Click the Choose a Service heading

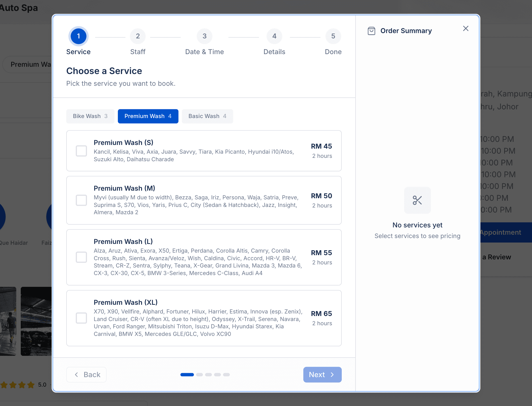click(104, 71)
